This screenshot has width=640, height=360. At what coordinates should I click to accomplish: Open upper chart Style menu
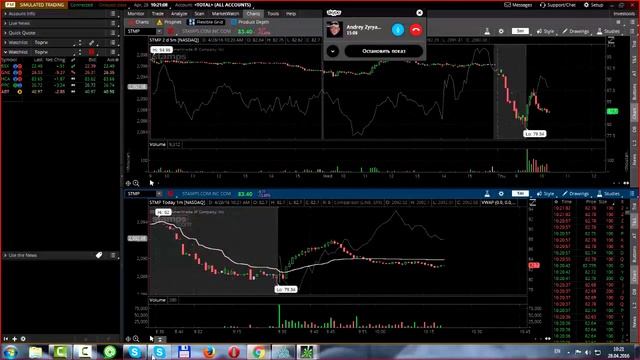click(x=546, y=31)
